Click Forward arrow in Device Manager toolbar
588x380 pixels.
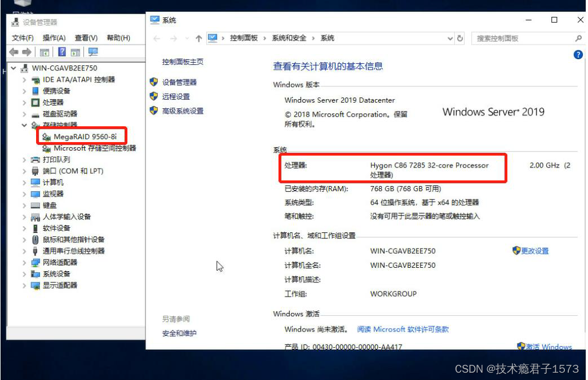tap(26, 52)
